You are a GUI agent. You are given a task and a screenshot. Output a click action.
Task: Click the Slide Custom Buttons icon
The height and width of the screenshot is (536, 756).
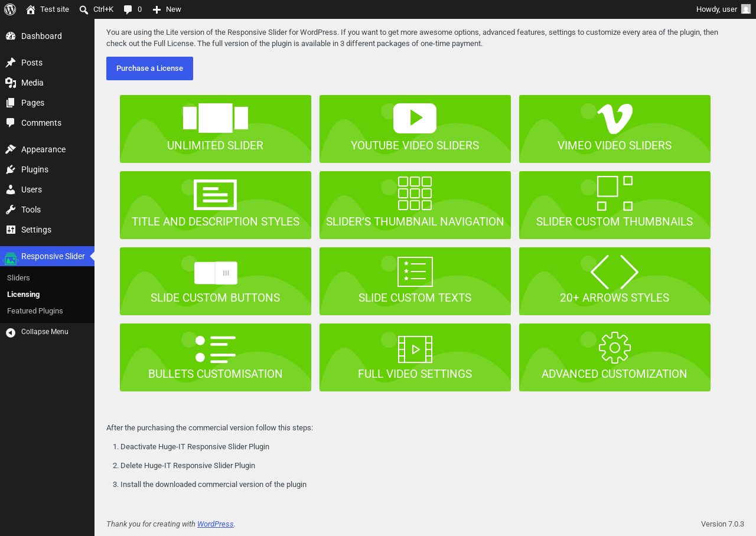(216, 273)
